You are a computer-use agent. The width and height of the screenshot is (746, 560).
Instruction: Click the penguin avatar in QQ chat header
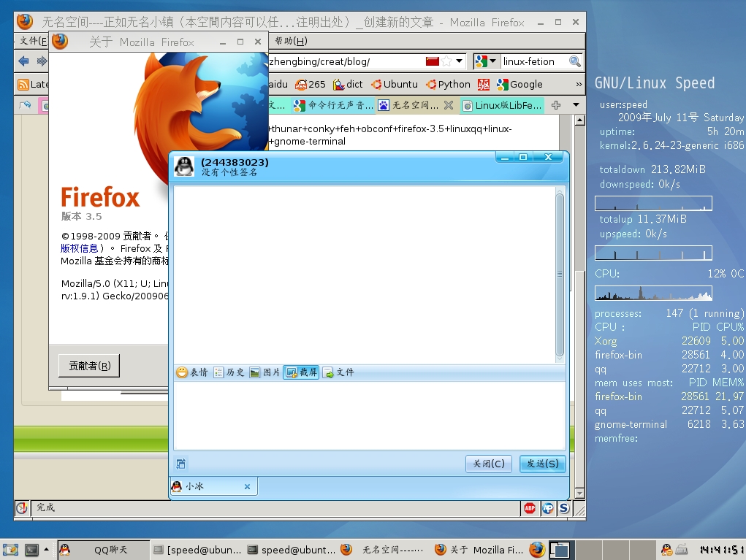pyautogui.click(x=183, y=166)
